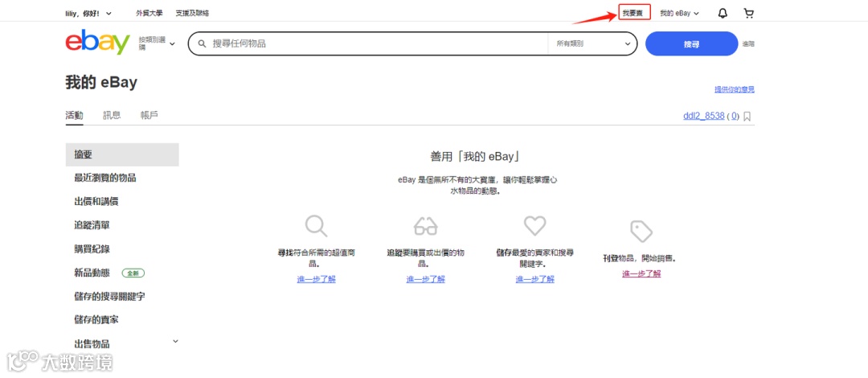Click the 善用「我的 eBay」 heading

pyautogui.click(x=475, y=156)
